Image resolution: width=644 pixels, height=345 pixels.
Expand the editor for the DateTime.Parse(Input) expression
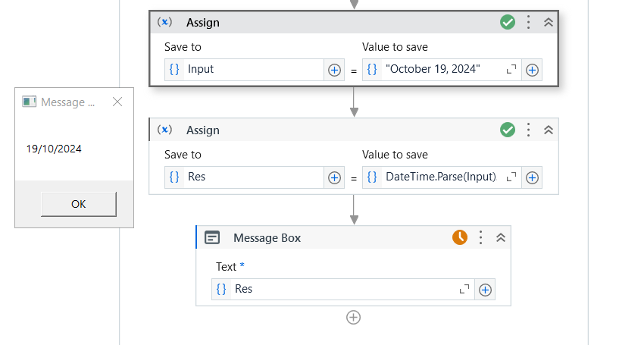[511, 177]
